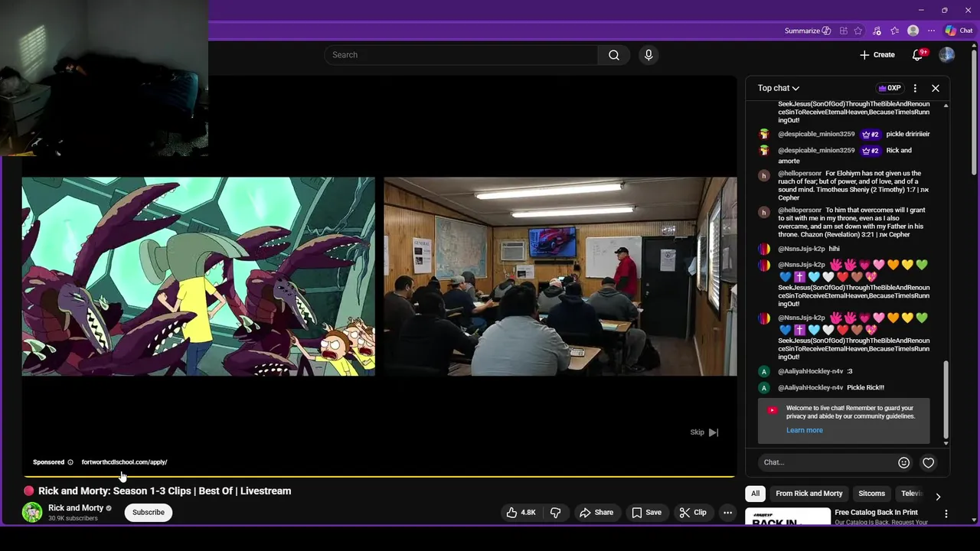
Task: Click the Free Catalog Back In Print title
Action: click(876, 513)
